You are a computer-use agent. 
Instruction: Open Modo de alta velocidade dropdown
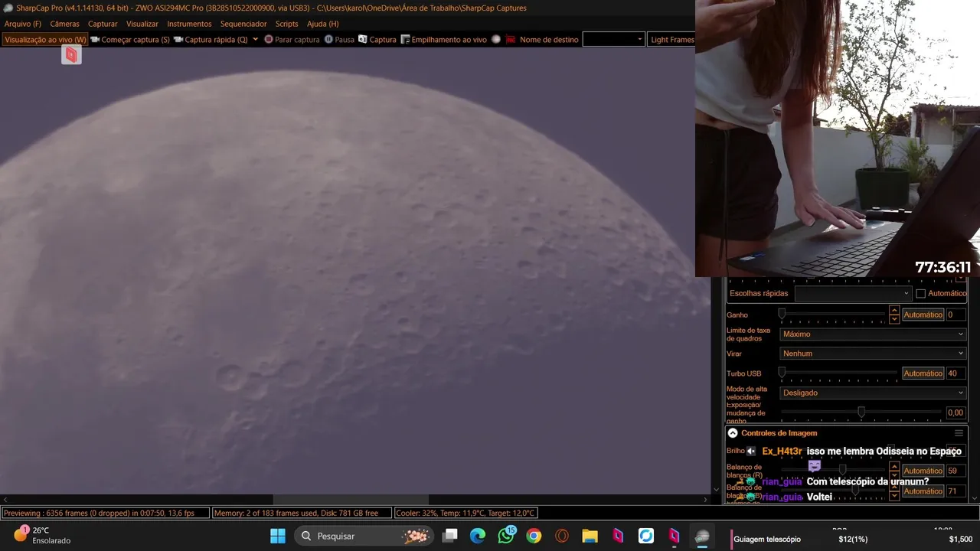point(873,393)
